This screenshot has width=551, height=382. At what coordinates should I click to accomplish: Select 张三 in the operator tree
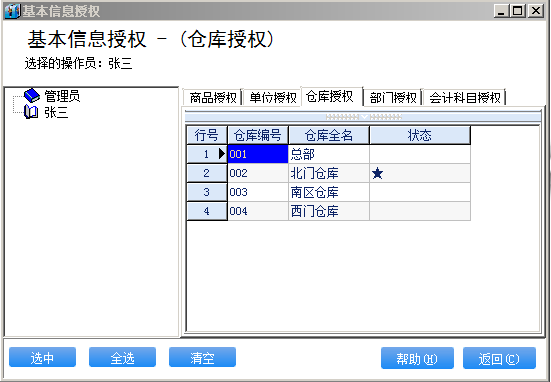click(56, 112)
